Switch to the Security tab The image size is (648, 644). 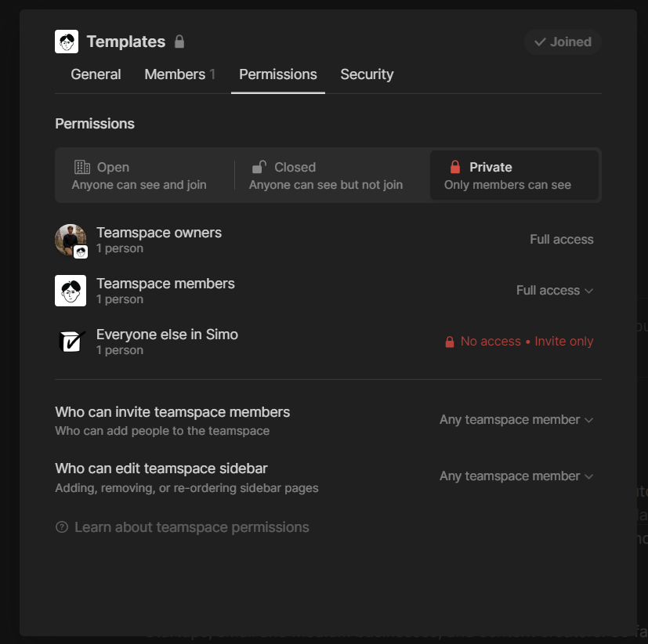tap(366, 74)
